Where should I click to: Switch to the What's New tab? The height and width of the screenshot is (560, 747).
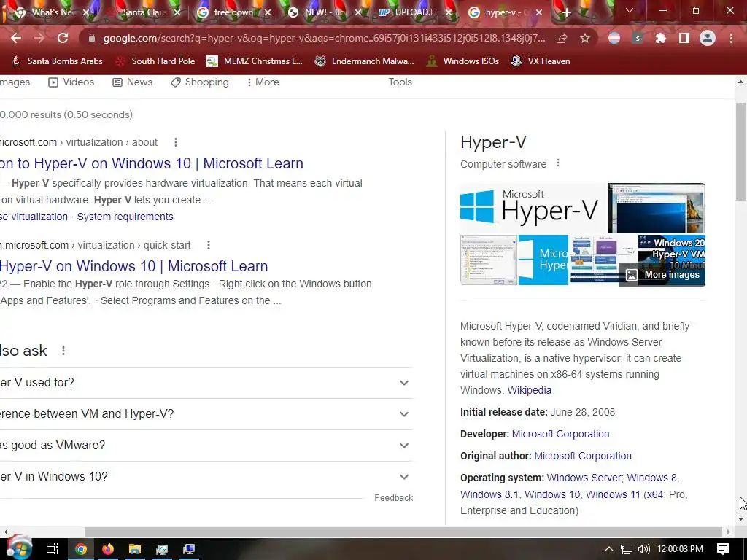click(50, 12)
